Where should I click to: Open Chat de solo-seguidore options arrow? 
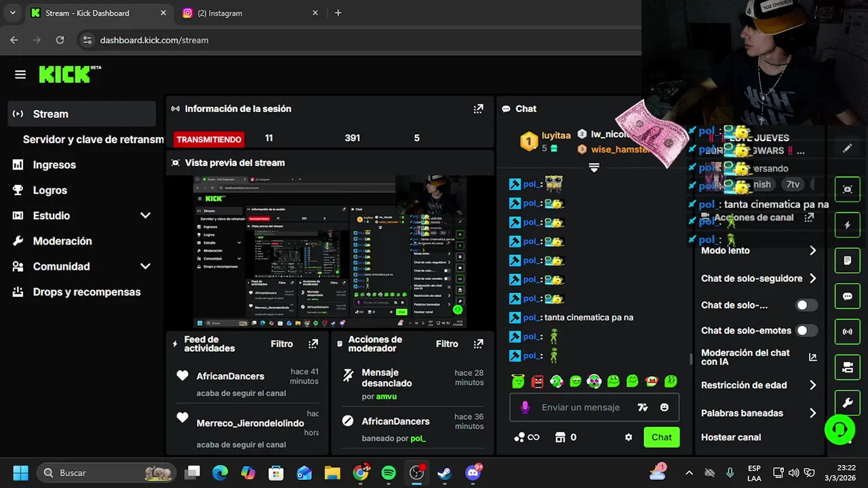point(812,279)
